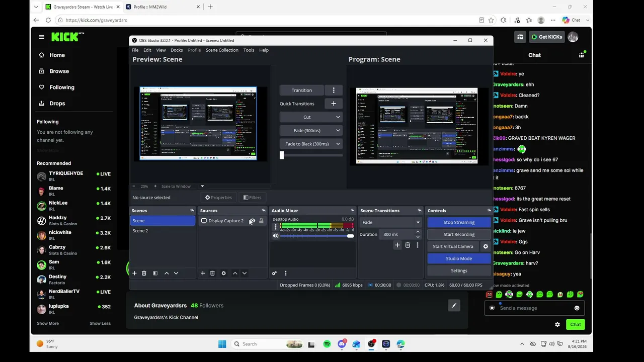
Task: Open the Audio Mixer three-dot menu at the bottom
Action: coord(286,273)
